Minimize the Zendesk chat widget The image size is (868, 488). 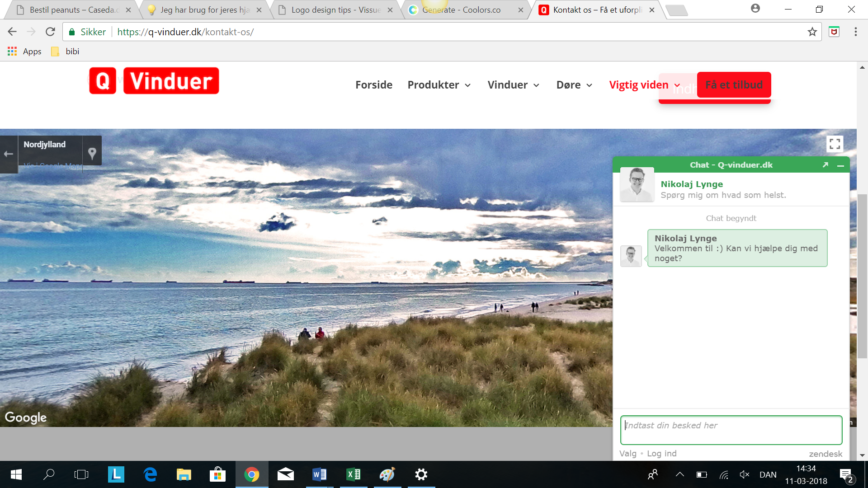coord(840,165)
